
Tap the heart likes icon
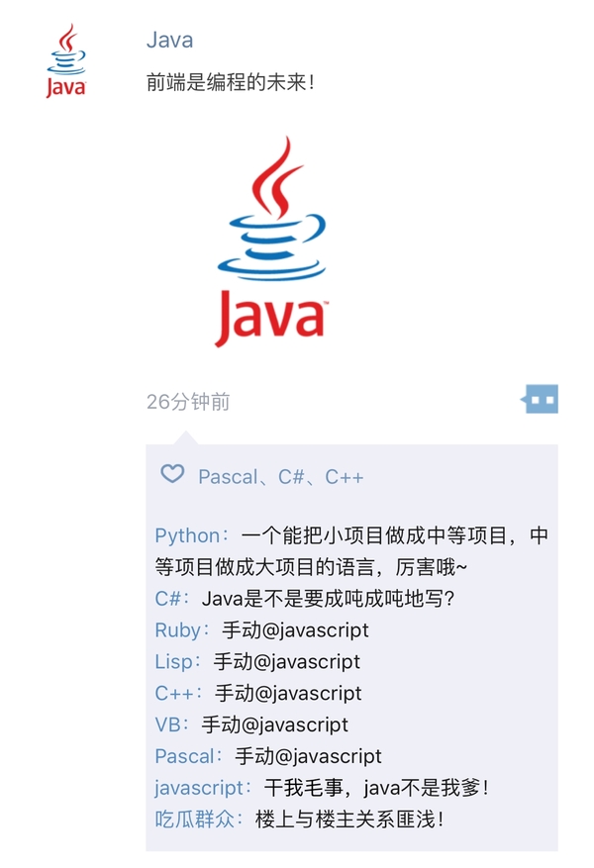pyautogui.click(x=172, y=474)
